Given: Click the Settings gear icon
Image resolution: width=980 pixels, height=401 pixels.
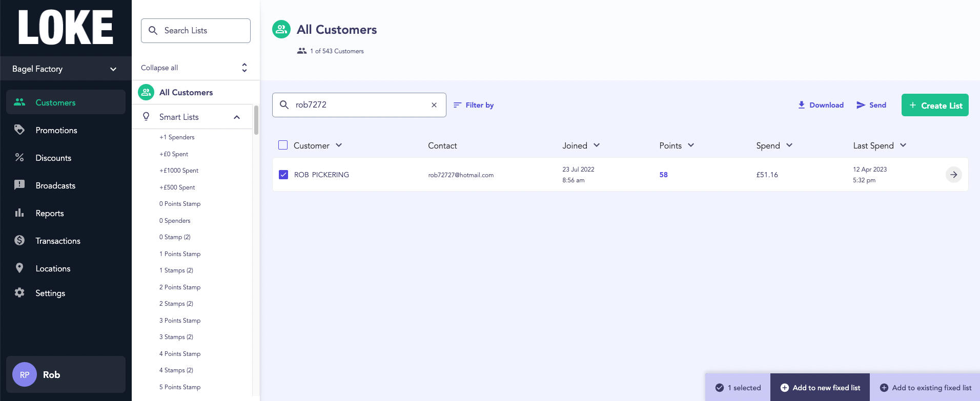Looking at the screenshot, I should tap(19, 292).
